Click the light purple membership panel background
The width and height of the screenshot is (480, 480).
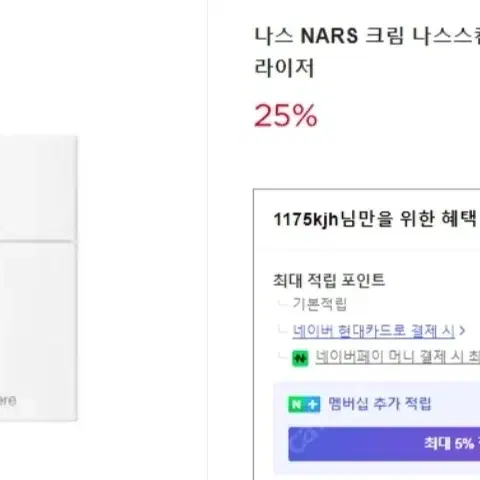(377, 428)
